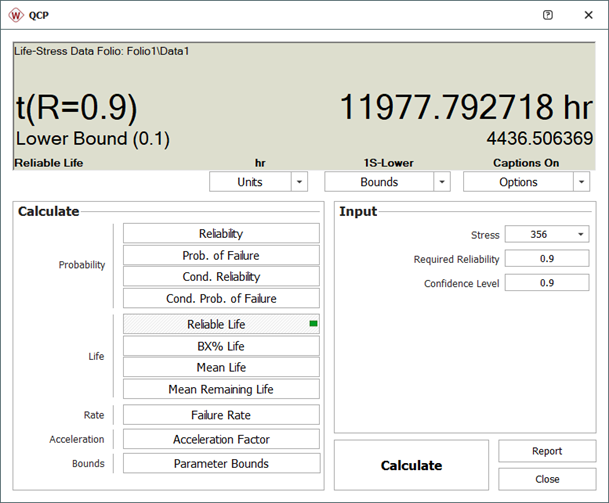Select Failure Rate calculation

click(x=221, y=415)
